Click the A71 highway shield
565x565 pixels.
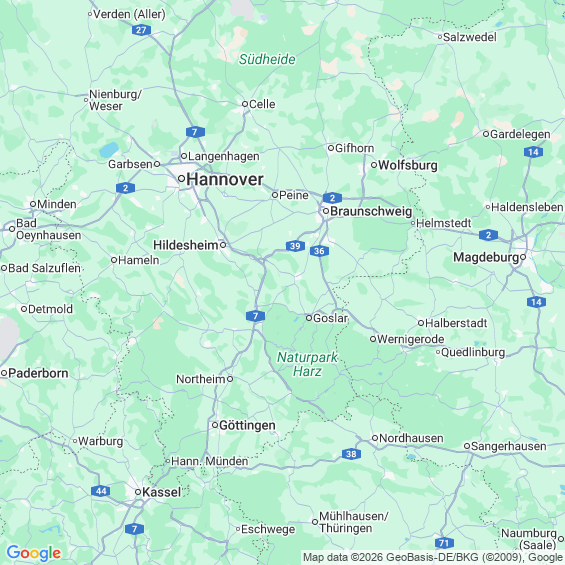point(444,543)
